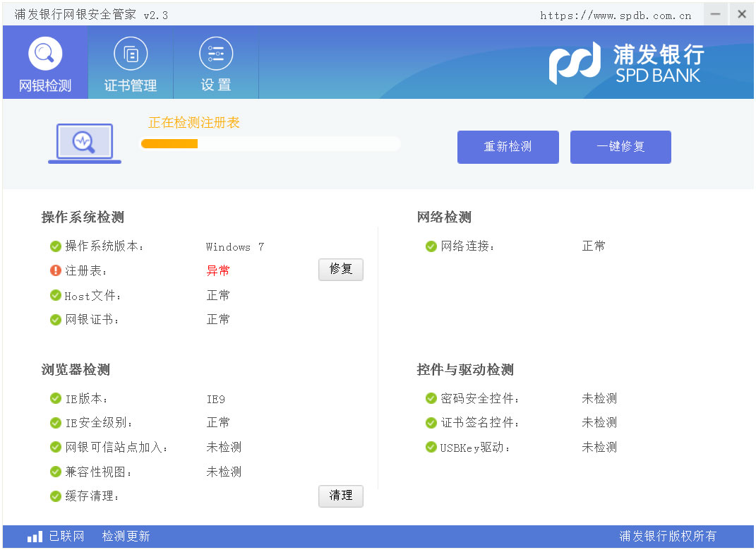Click 正常 value for Host文件
This screenshot has width=756, height=550.
coord(218,295)
